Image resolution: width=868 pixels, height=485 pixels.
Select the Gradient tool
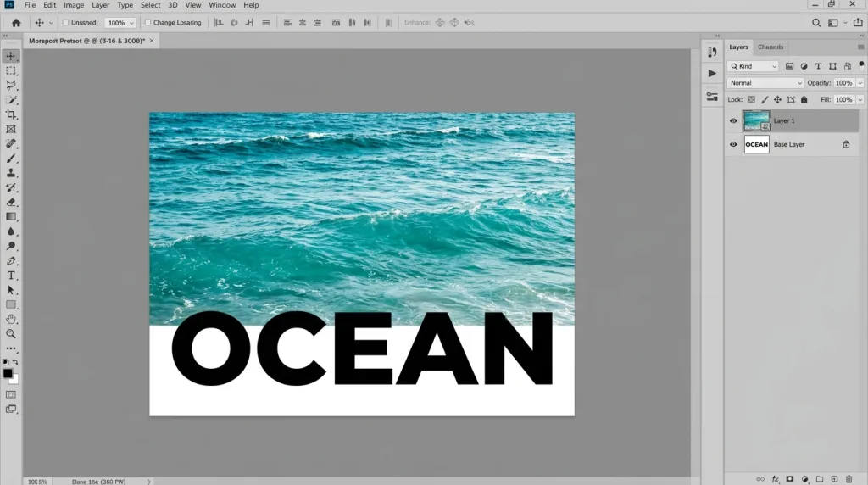pos(11,217)
